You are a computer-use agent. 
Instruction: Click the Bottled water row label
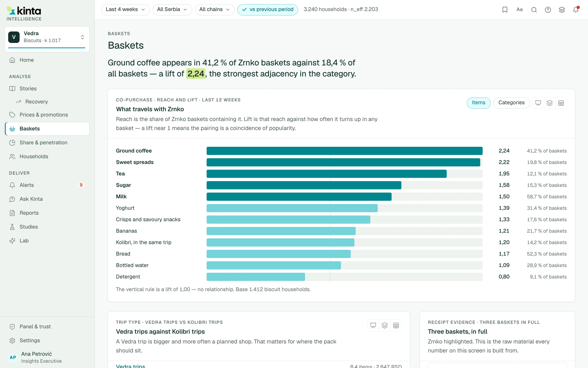132,265
